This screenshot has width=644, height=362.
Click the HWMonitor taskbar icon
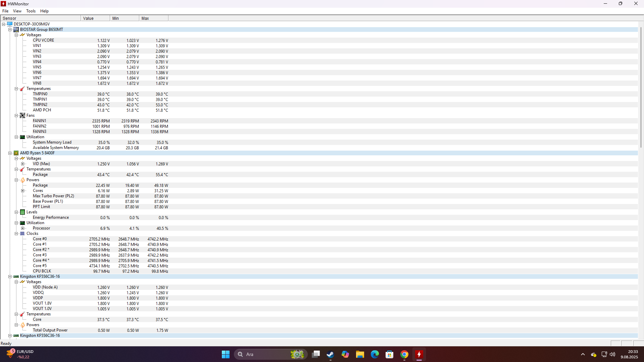(x=419, y=354)
